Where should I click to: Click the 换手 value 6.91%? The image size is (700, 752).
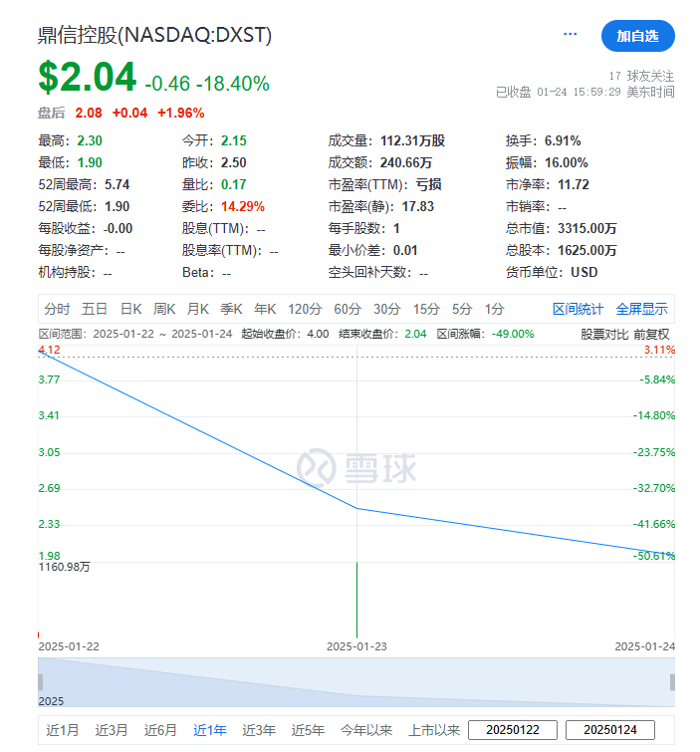pos(563,140)
